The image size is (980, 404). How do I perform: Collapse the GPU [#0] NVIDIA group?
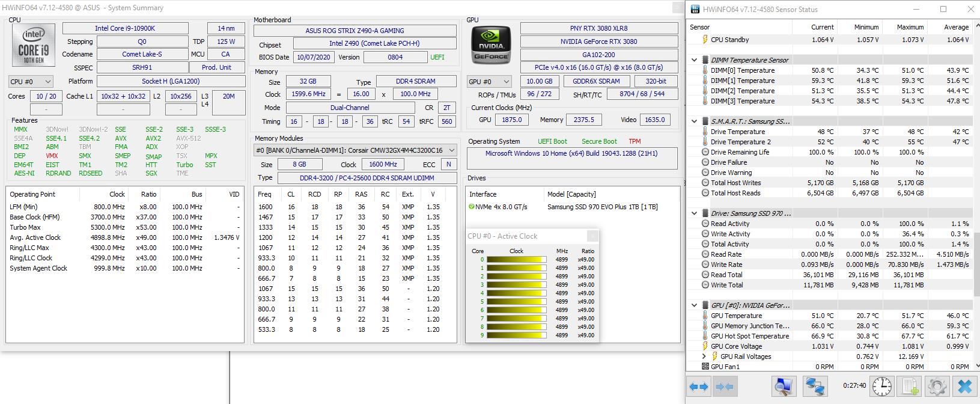coord(695,305)
